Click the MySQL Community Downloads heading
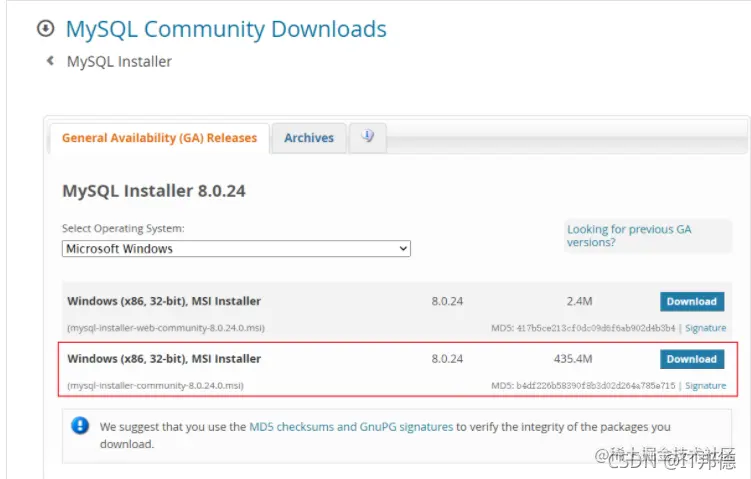 click(x=226, y=29)
